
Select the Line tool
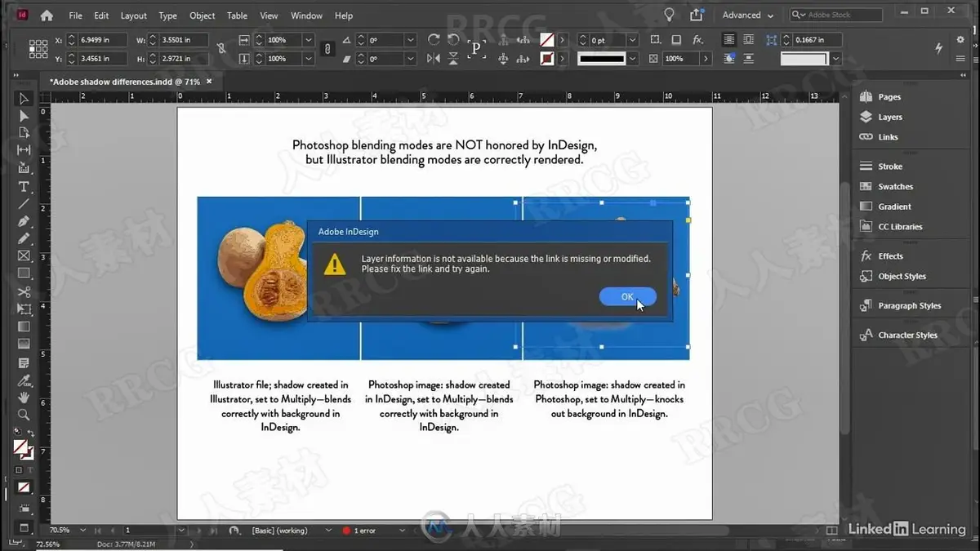pyautogui.click(x=24, y=203)
